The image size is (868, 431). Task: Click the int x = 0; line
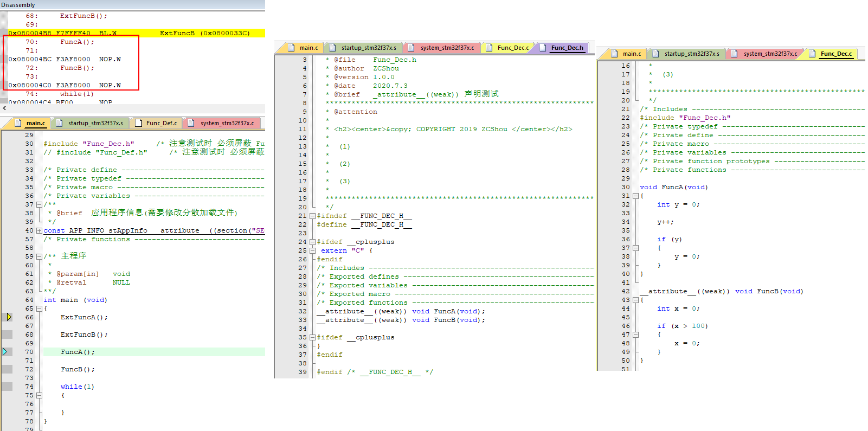click(678, 308)
